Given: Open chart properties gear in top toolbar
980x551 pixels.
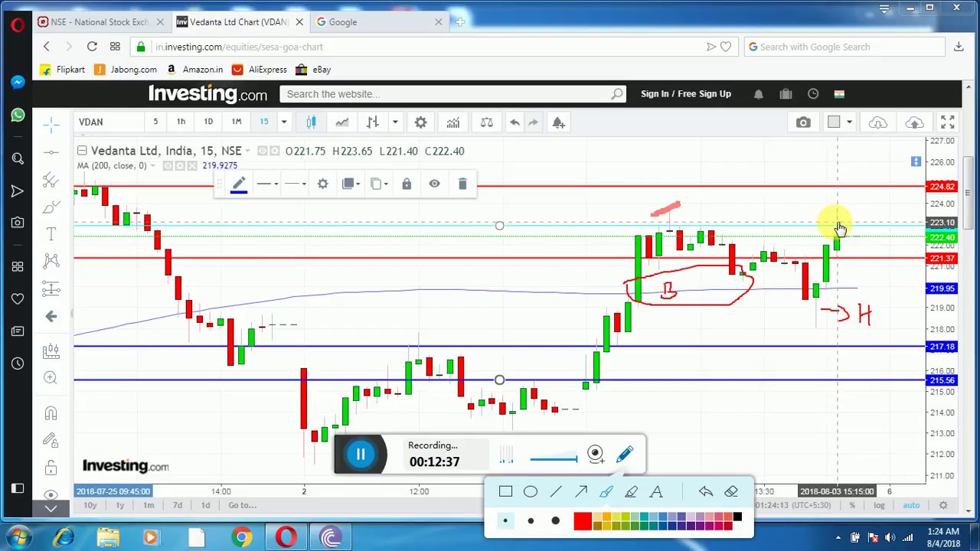Looking at the screenshot, I should 420,122.
